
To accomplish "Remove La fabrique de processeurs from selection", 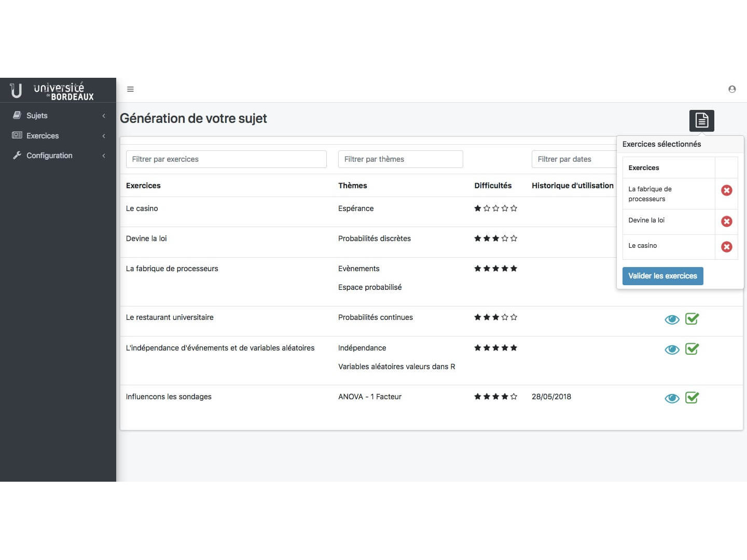I will coord(726,190).
